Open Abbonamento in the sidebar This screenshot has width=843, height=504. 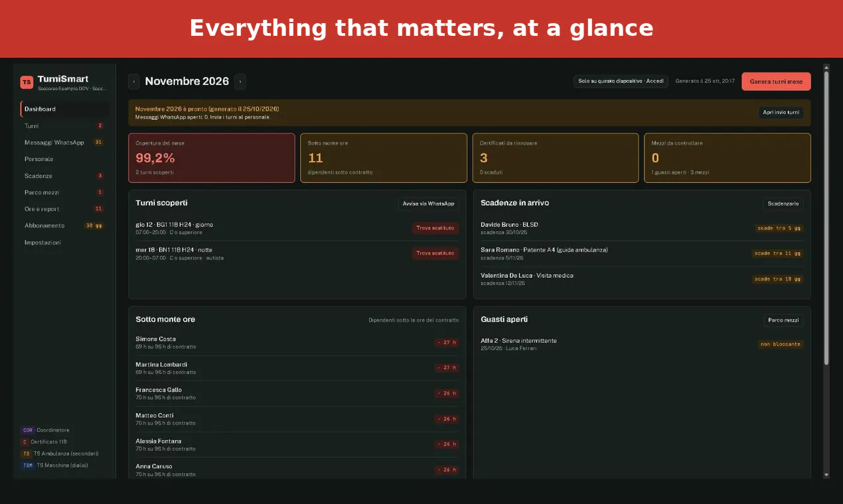(x=64, y=225)
